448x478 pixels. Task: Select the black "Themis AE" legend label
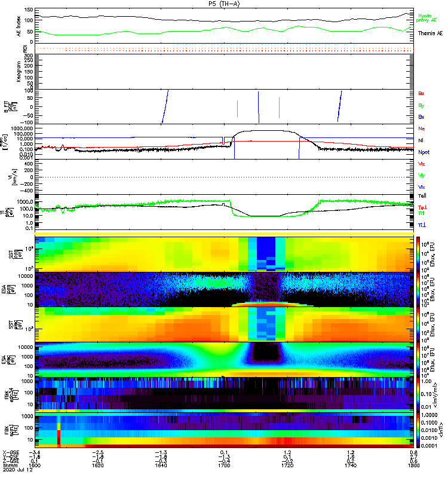[430, 33]
